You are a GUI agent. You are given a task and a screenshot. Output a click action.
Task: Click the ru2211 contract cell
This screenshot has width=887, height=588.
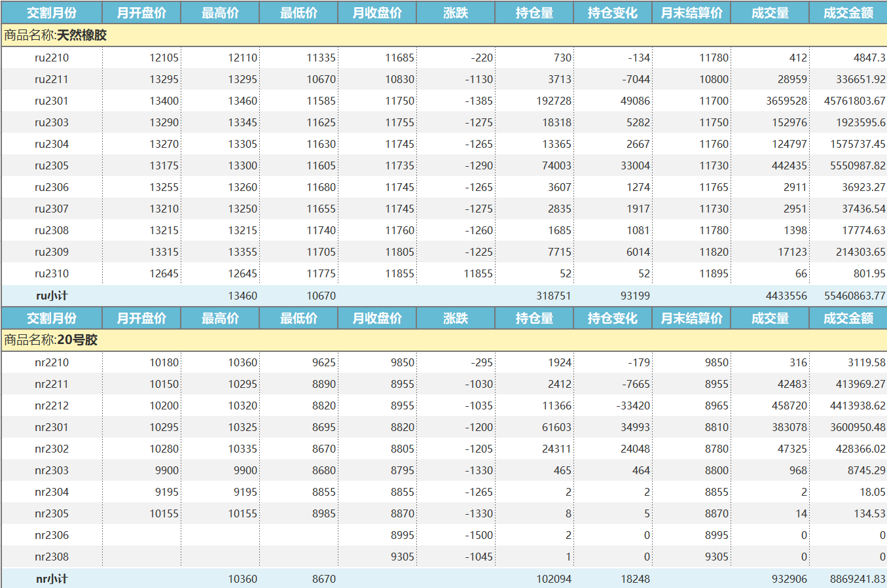52,79
